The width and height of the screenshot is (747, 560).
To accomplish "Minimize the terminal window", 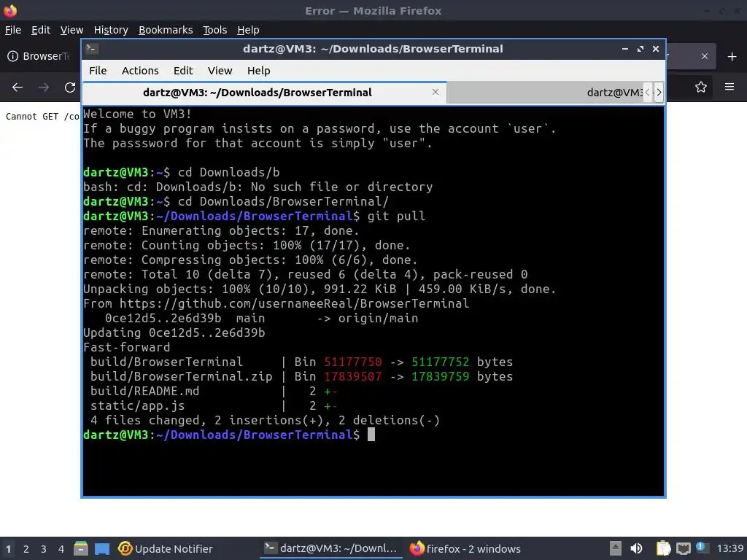I will tap(624, 49).
